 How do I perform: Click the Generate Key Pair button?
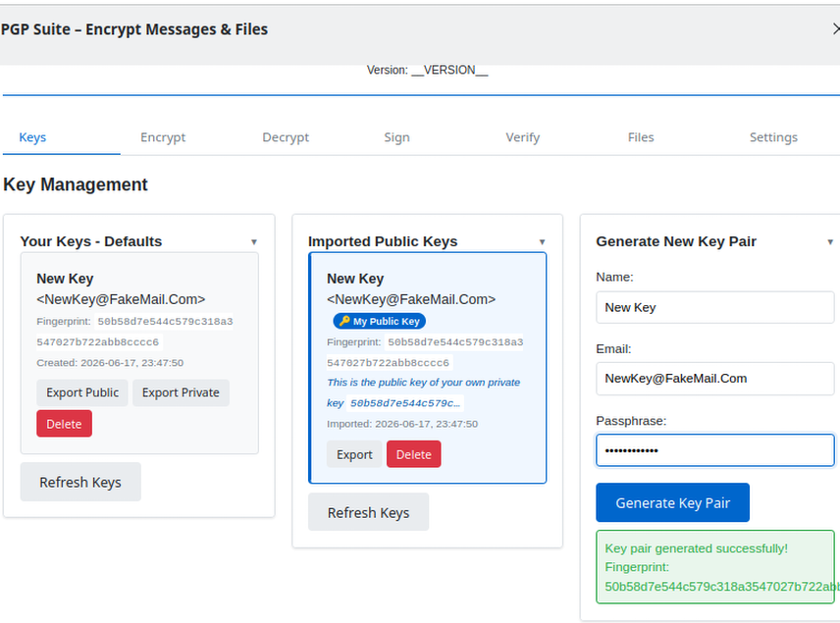point(673,503)
